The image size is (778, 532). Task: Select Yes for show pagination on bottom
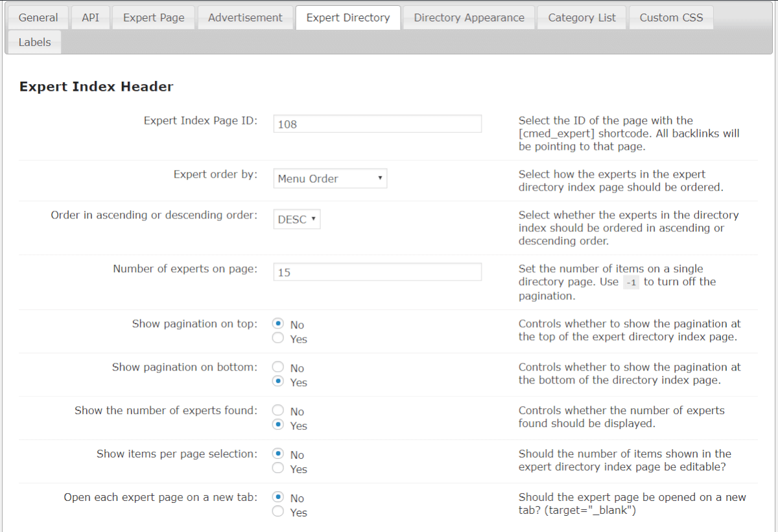click(x=278, y=382)
